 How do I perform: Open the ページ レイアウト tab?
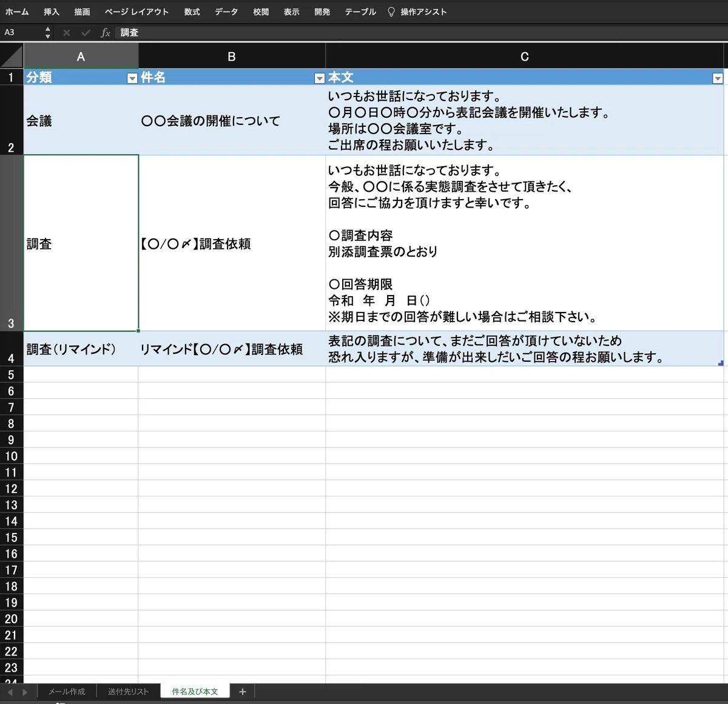click(x=136, y=12)
